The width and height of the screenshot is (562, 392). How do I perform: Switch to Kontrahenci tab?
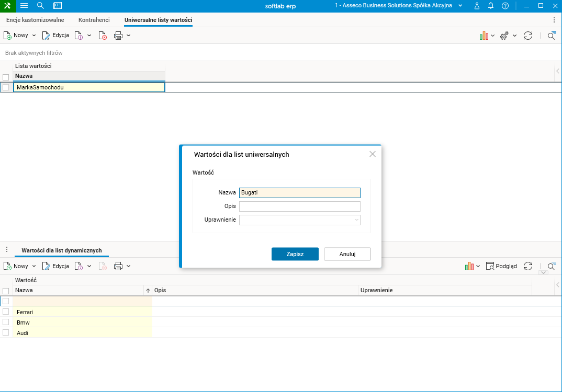click(x=94, y=20)
